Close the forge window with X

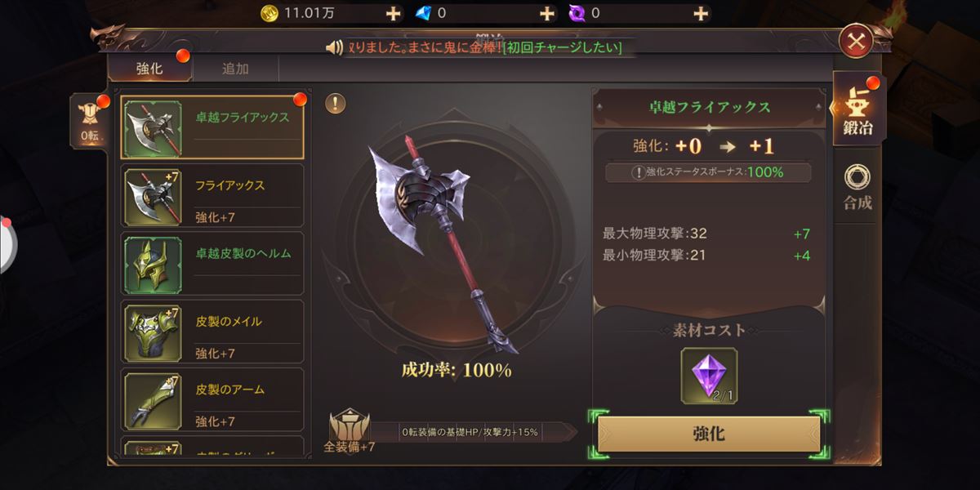click(856, 41)
